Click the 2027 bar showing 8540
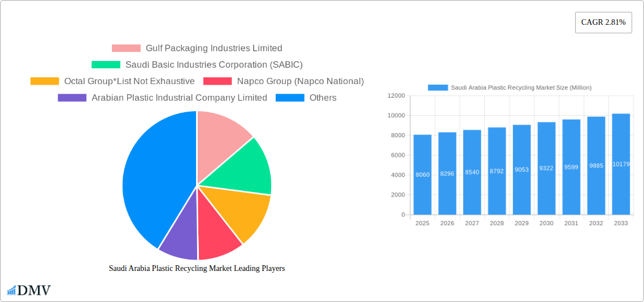This screenshot has width=644, height=302. 472,172
